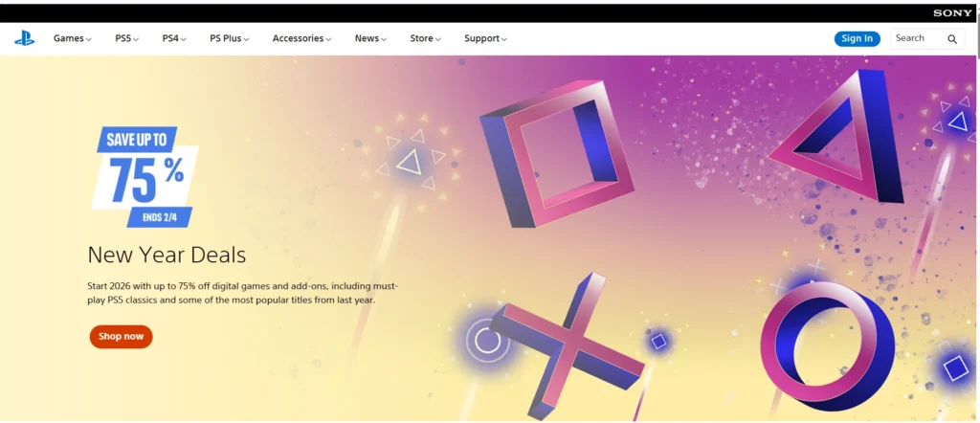The width and height of the screenshot is (980, 423).
Task: Expand the Support dropdown chevron
Action: click(x=503, y=39)
